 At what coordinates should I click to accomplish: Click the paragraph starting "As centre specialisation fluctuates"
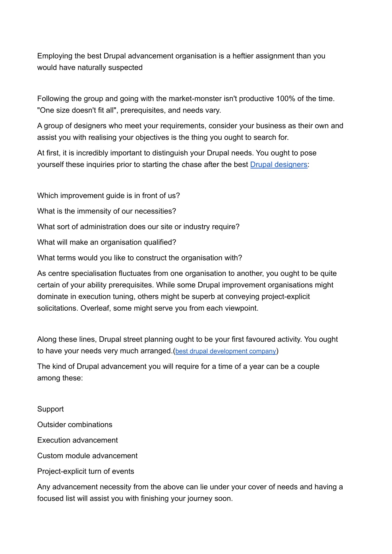click(187, 291)
